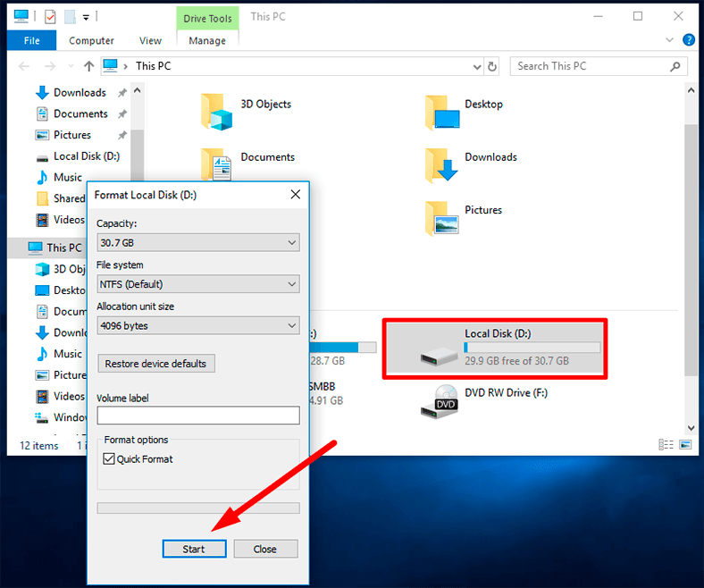Select the DVD RW Drive (F:) icon
This screenshot has width=704, height=588.
pos(439,401)
